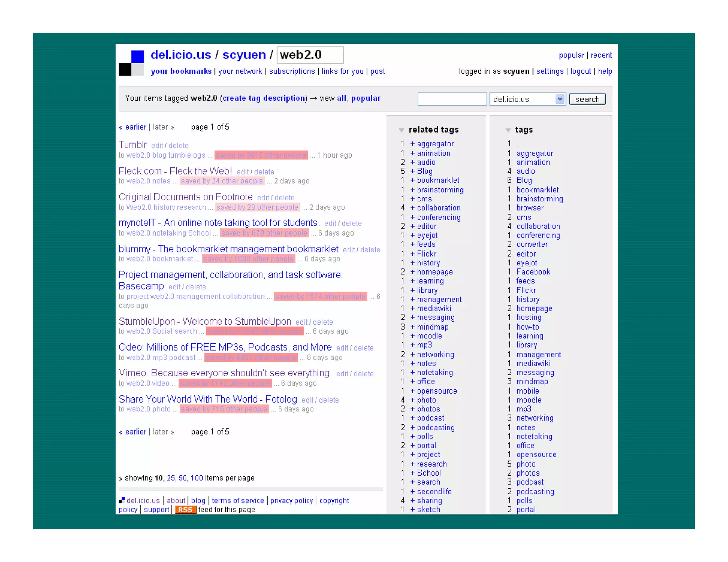Open the privacy policy footer link
Screen dimensions: 728x562
(x=291, y=500)
